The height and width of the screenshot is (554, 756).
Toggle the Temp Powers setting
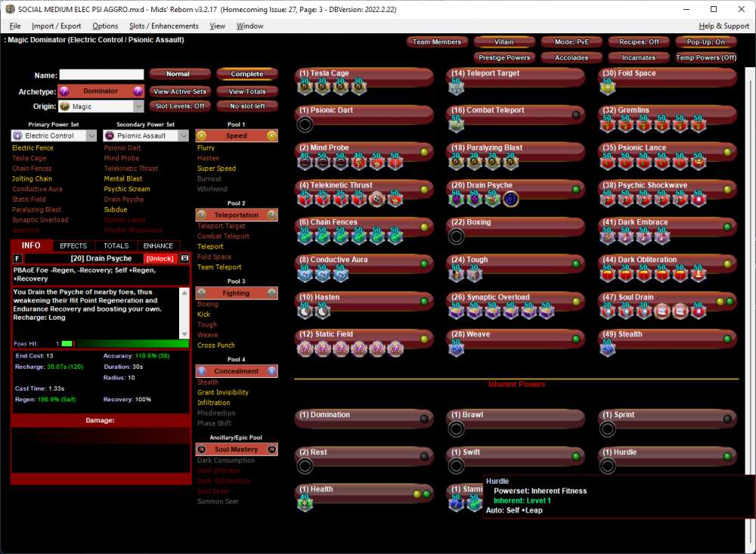pyautogui.click(x=705, y=57)
